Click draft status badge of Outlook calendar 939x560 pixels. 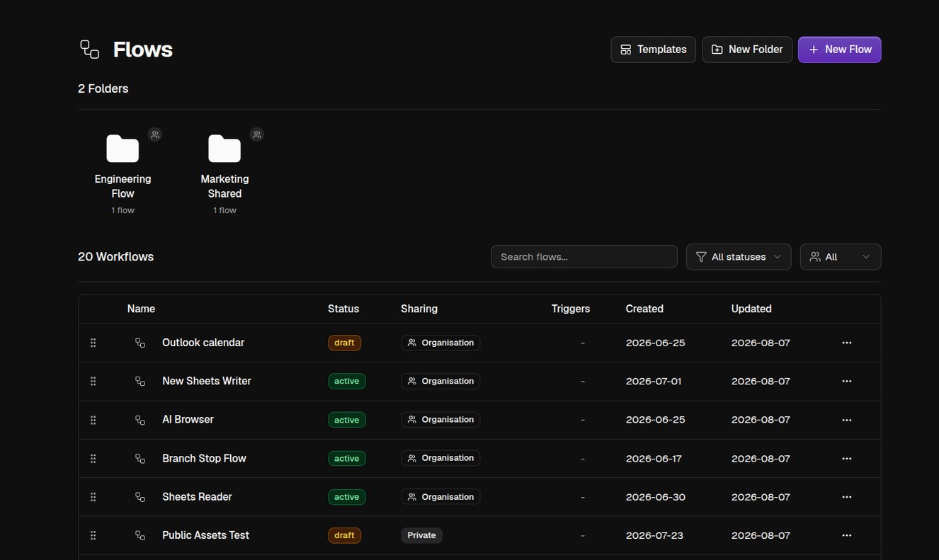click(x=344, y=343)
